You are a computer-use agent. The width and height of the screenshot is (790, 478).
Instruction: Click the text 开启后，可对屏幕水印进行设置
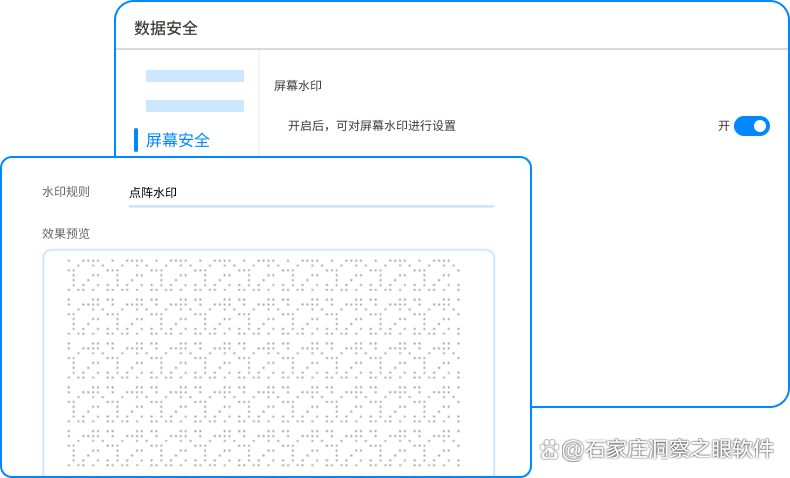[x=372, y=126]
